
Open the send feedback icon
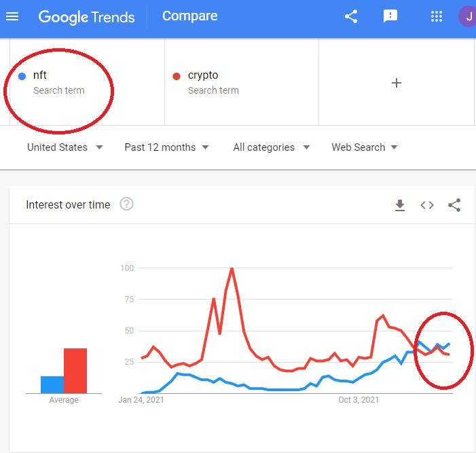pos(390,16)
